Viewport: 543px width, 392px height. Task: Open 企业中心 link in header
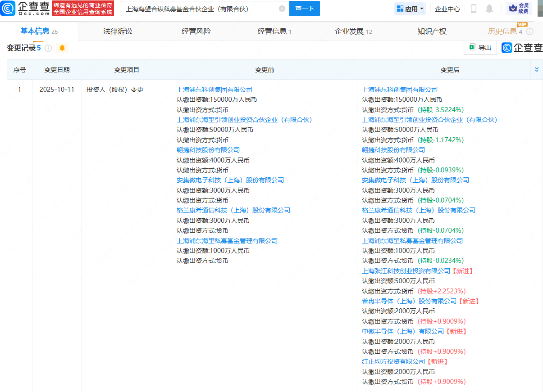(447, 9)
